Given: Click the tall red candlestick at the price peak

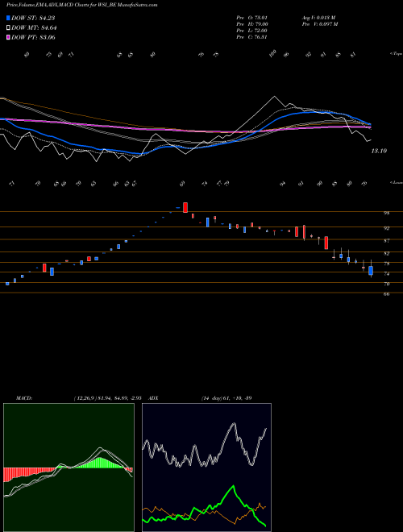Looking at the screenshot, I should coord(185,207).
